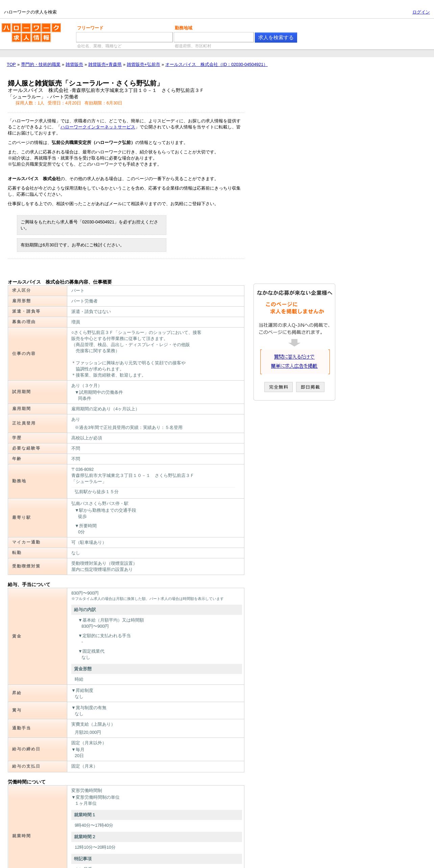This screenshot has height=868, width=434.
Task: Click the job title 婦人服と雑貨販売 heading
Action: (86, 83)
